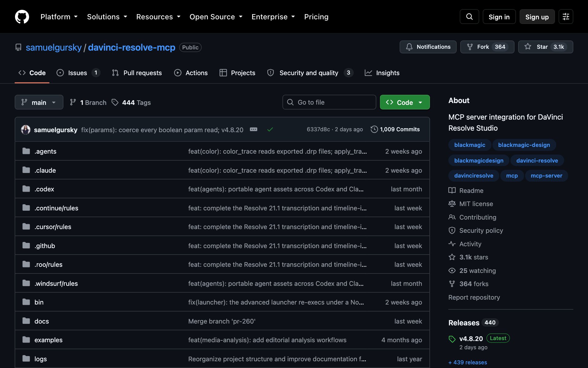This screenshot has width=588, height=368.
Task: Select the mcp-server topic tag
Action: 546,176
